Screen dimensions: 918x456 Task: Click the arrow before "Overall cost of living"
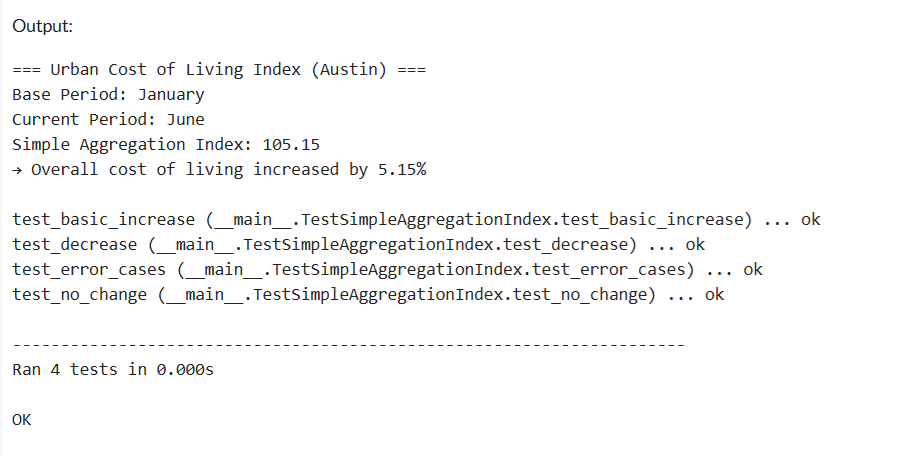(x=17, y=170)
